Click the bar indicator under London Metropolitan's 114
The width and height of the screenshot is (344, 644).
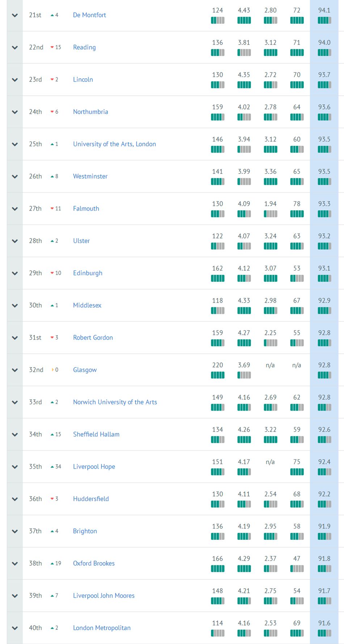[x=218, y=633]
